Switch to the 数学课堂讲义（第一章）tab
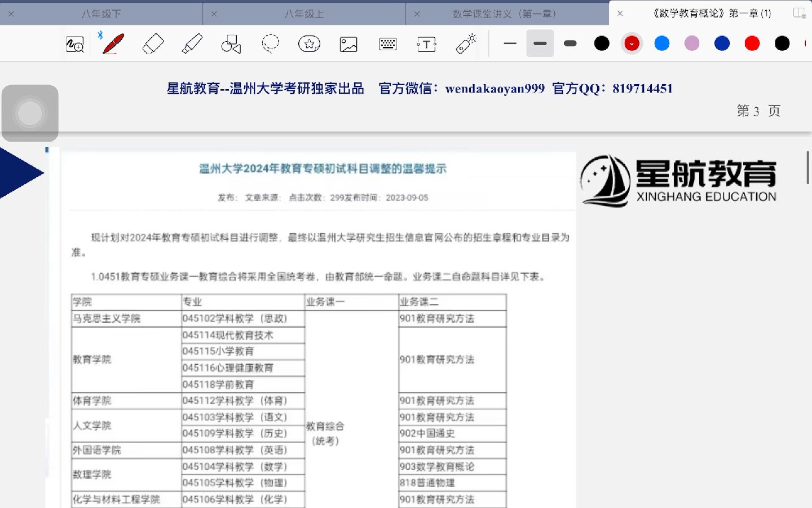 pos(507,14)
